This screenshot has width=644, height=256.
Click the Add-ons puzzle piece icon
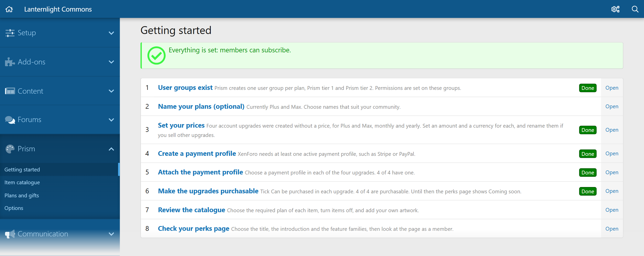tap(10, 62)
